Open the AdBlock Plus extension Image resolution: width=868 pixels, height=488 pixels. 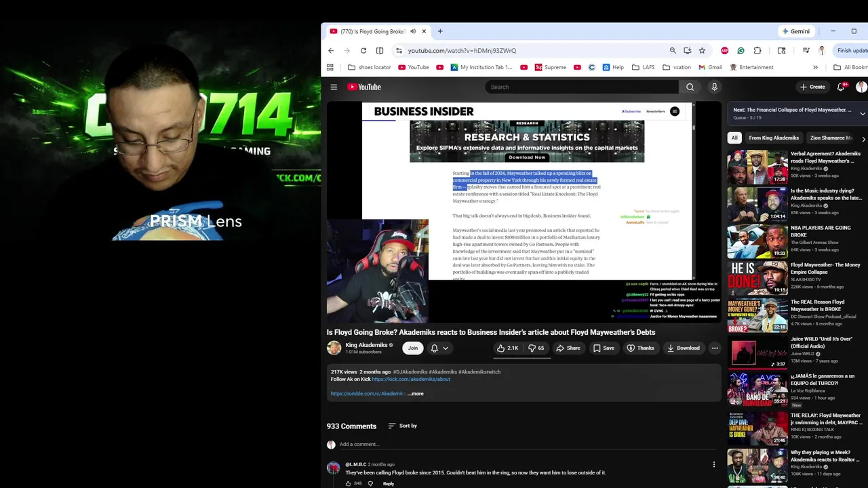tap(725, 50)
